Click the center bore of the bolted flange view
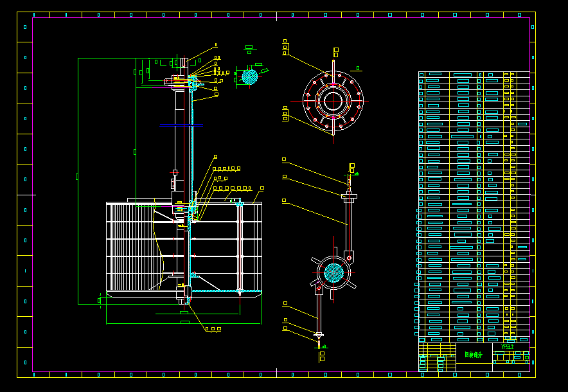 [x=333, y=101]
